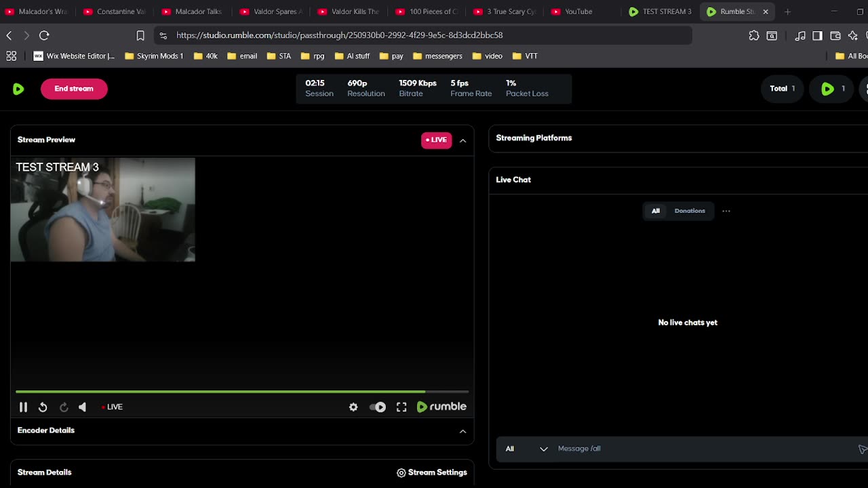Viewport: 868px width, 488px height.
Task: Click the Total viewers counter
Action: (783, 89)
